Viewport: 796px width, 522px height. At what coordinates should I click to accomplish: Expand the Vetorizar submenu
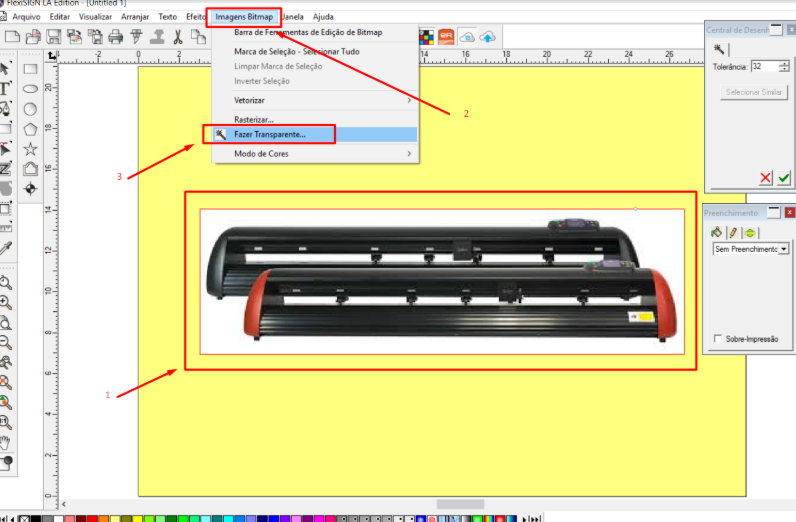point(323,100)
